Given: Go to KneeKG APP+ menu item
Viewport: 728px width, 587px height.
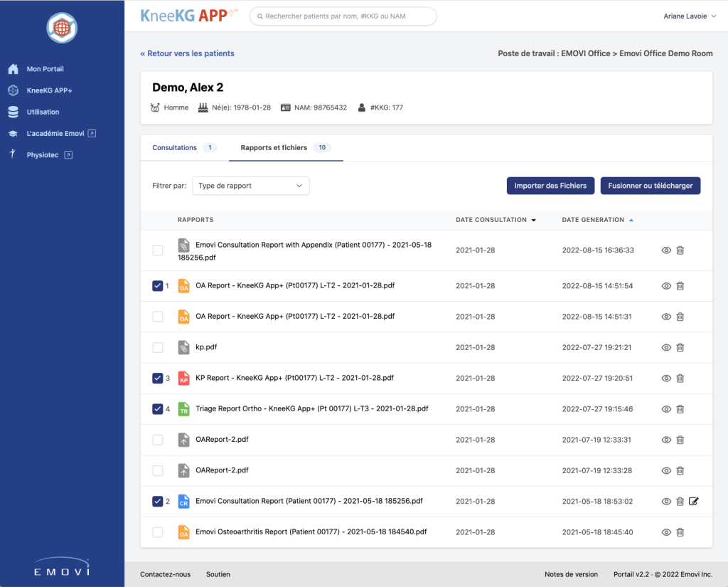Looking at the screenshot, I should 49,90.
